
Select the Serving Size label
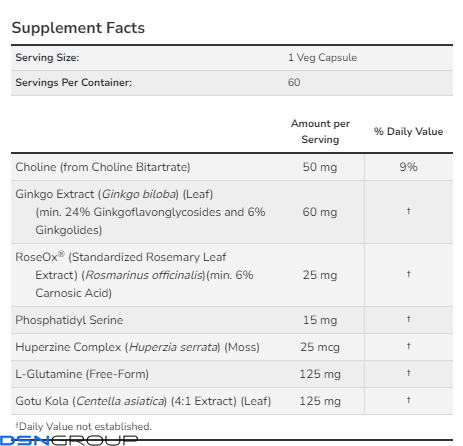point(47,58)
